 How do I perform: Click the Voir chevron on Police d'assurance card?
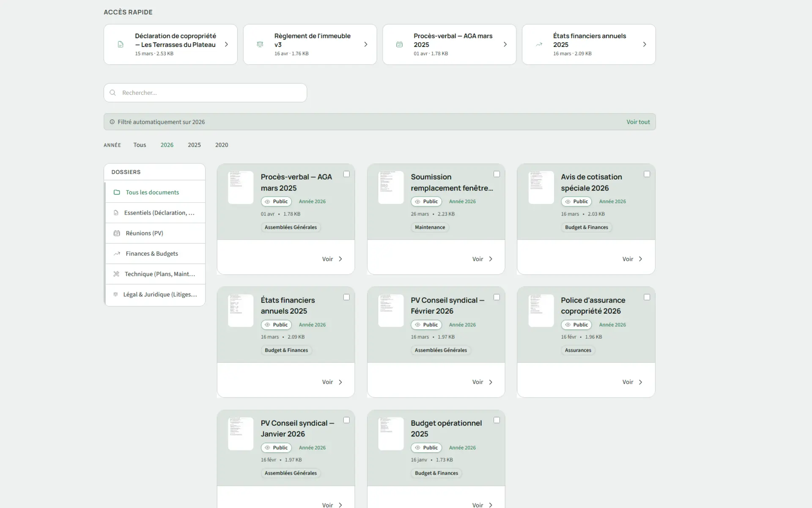(640, 382)
